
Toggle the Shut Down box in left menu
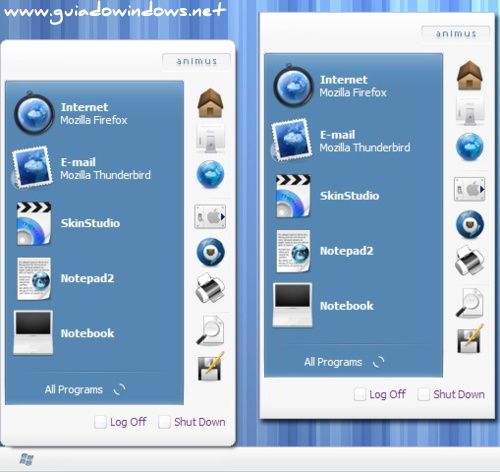click(164, 422)
